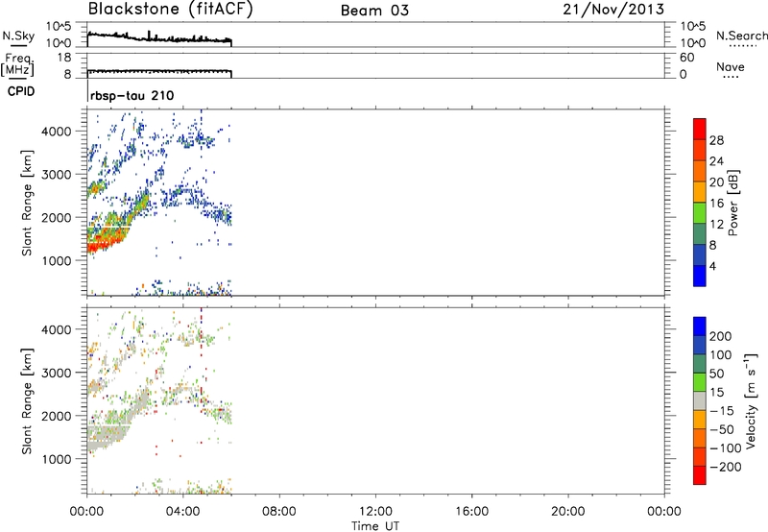Pick the red bottom segment of velocity colorbar

click(x=700, y=475)
